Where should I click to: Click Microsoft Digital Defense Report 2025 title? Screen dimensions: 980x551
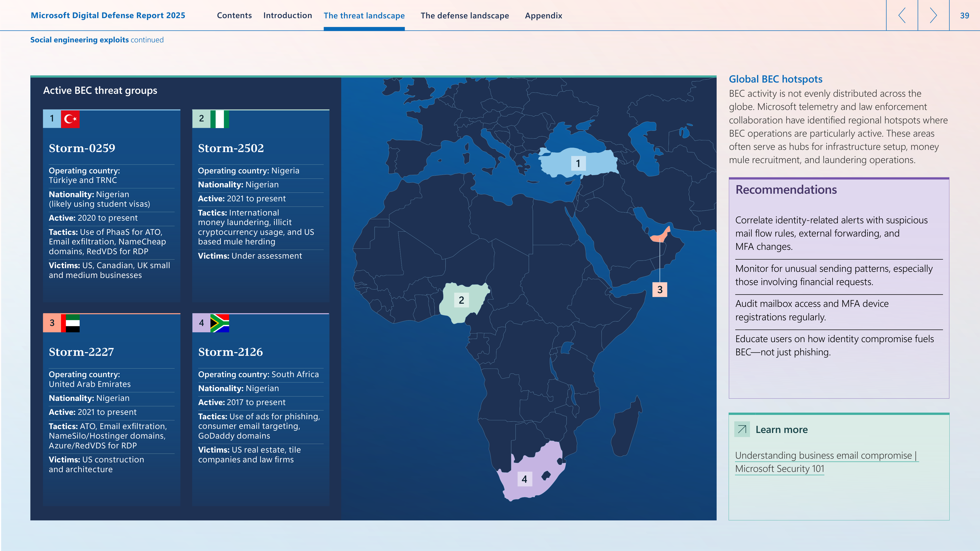click(108, 15)
